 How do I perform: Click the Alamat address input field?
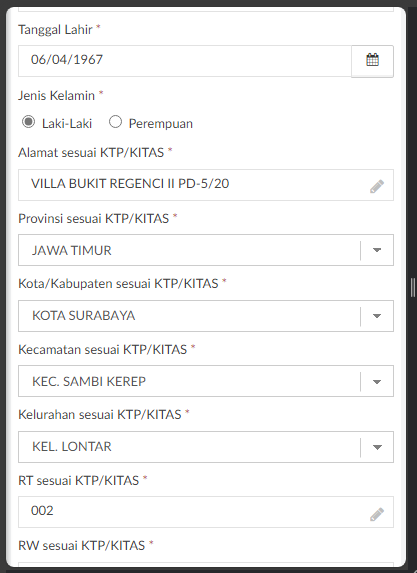[206, 185]
